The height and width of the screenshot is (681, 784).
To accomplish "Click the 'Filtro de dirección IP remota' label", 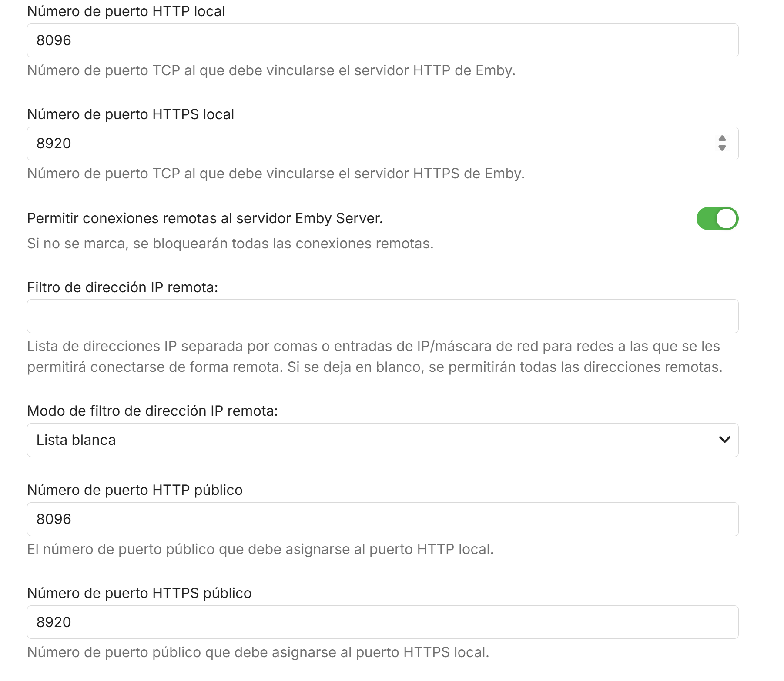I will [122, 287].
